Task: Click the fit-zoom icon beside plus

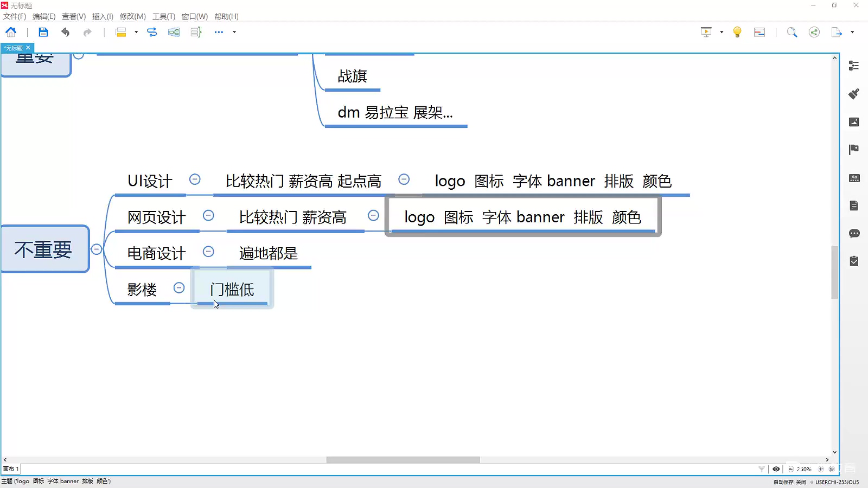Action: [832, 469]
